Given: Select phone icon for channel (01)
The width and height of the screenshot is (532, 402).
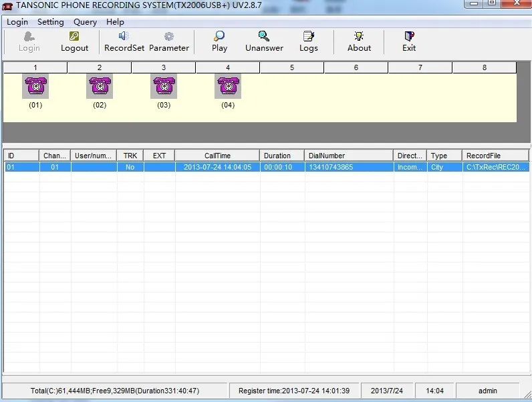Looking at the screenshot, I should pos(35,86).
